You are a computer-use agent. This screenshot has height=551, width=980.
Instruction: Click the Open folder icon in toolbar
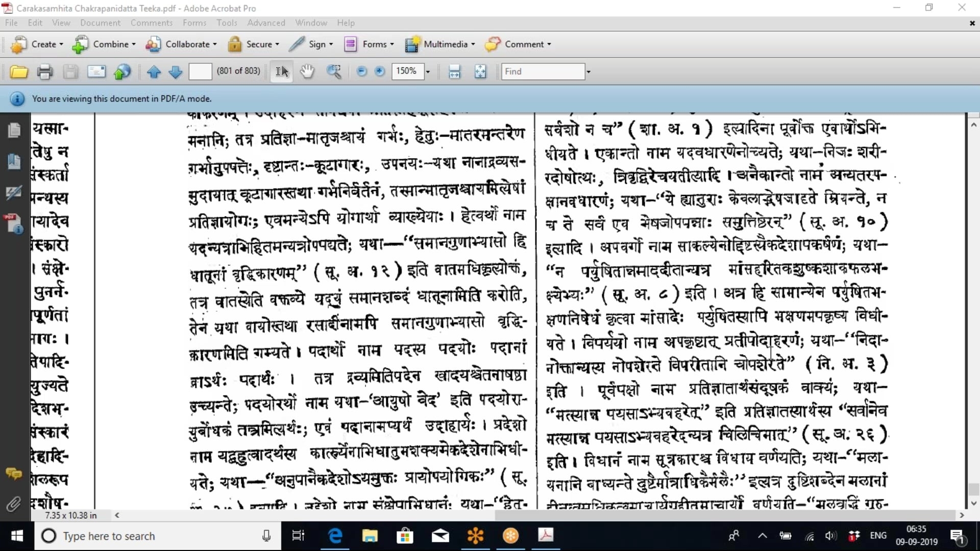tap(19, 71)
